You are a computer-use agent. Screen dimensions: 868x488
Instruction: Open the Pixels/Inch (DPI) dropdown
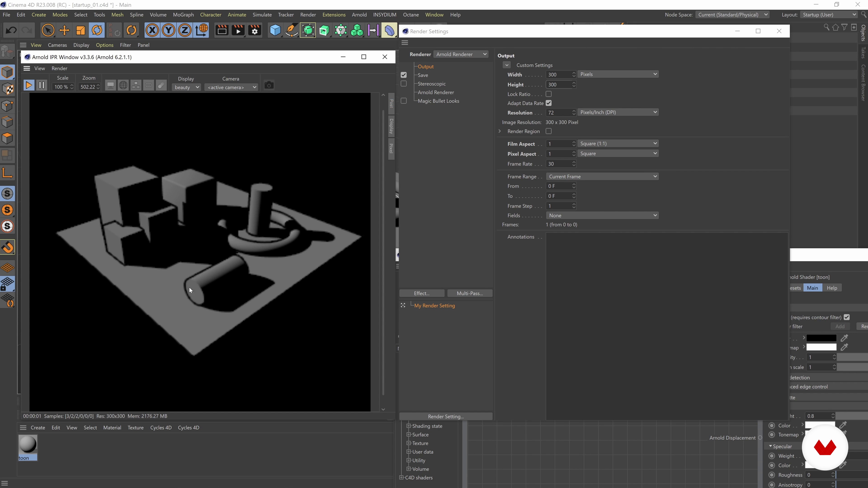(618, 112)
